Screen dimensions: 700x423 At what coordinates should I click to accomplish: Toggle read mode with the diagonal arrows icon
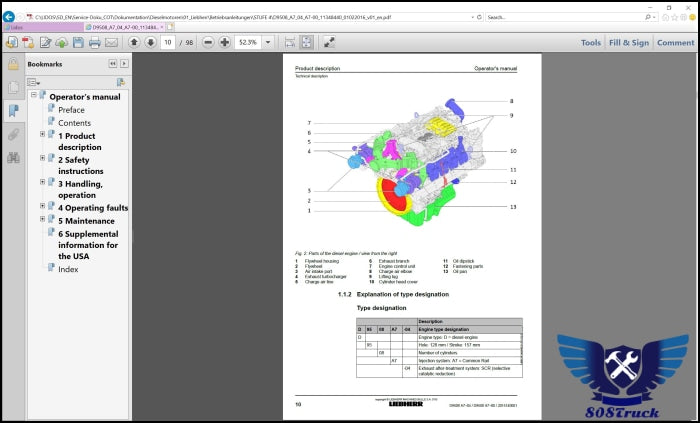(329, 43)
